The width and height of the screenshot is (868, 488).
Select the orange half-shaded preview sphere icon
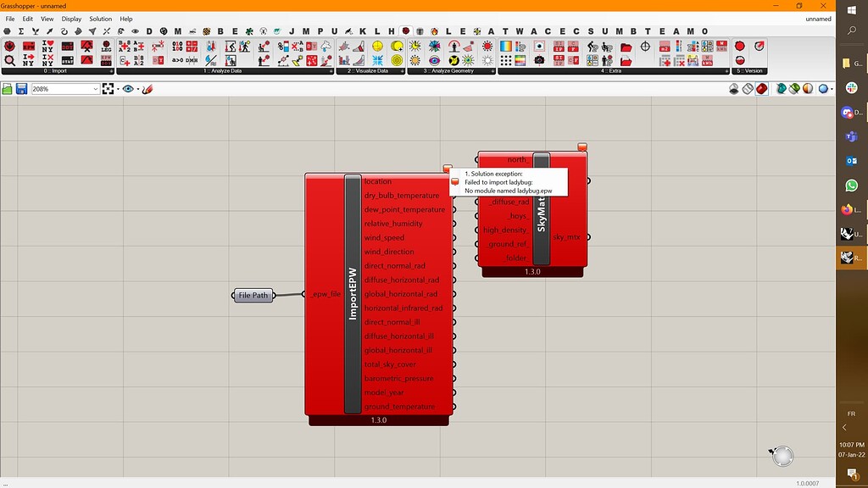806,88
